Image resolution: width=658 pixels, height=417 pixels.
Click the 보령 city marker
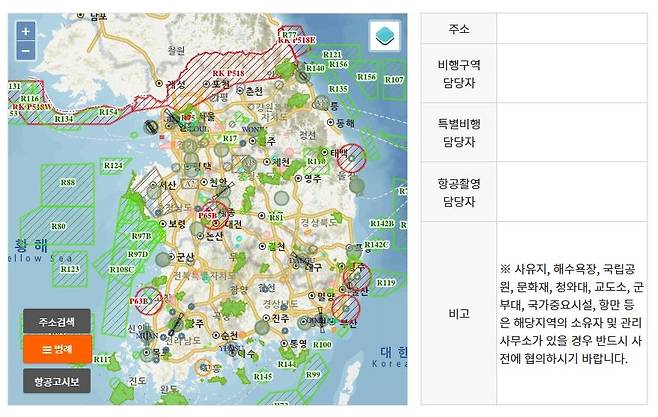[x=163, y=224]
